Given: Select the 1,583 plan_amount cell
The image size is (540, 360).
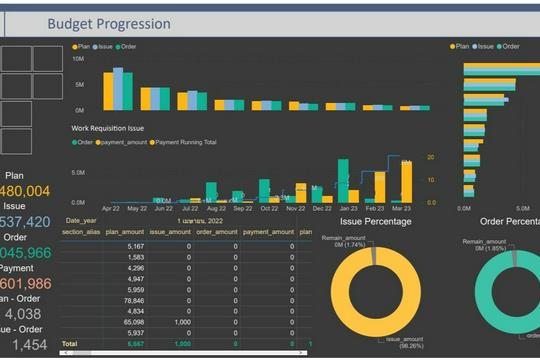Looking at the screenshot, I should coord(136,257).
